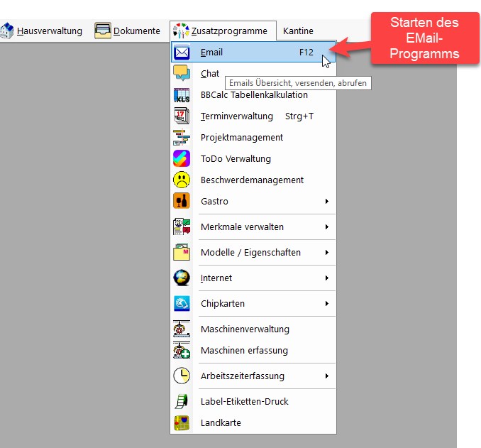The height and width of the screenshot is (448, 481).
Task: Click the Landkarte map icon
Action: coord(182,422)
